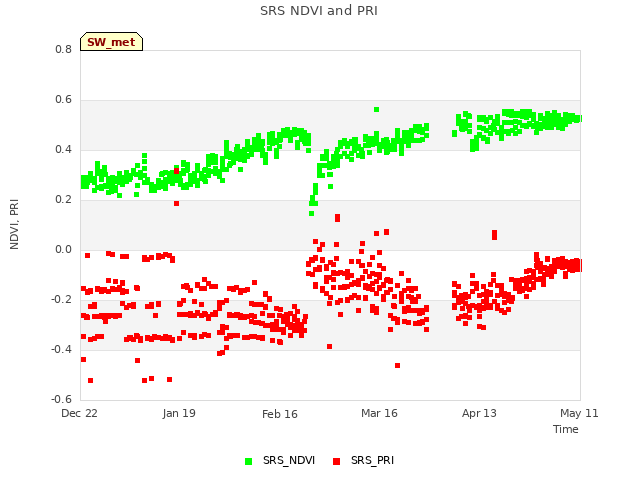Select the lone green NDVI point above 0.55

pos(376,109)
